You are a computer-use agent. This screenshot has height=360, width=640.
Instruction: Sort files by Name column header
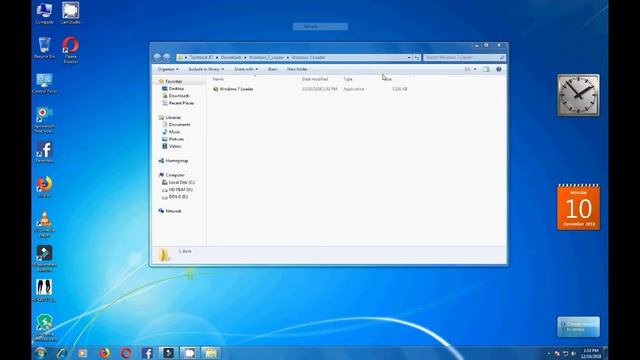[x=218, y=79]
